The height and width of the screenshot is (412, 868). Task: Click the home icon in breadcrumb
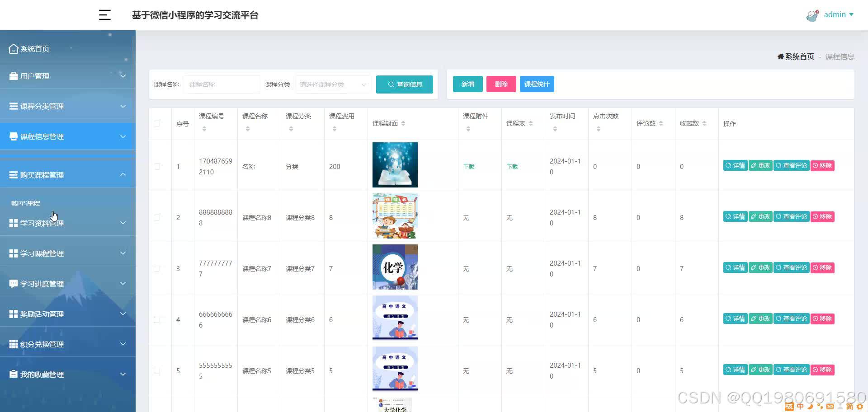tap(780, 56)
